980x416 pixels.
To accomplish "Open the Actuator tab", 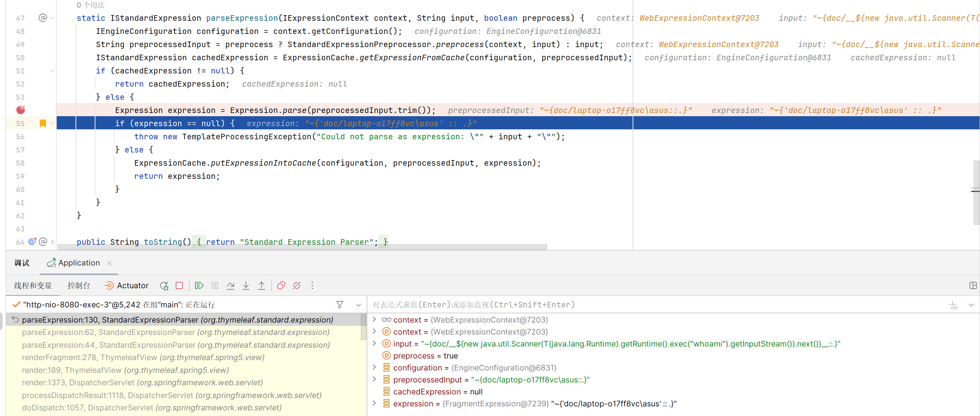I will pos(127,285).
